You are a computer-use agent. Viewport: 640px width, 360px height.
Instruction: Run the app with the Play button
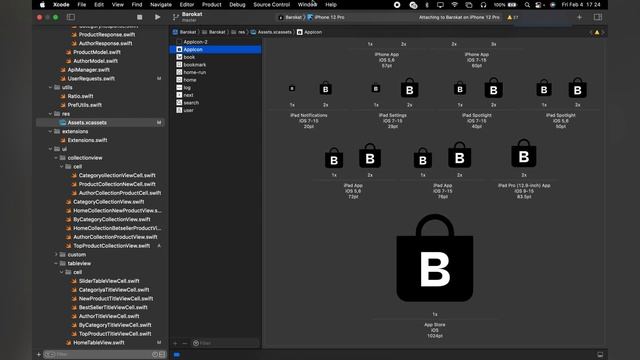pos(157,17)
